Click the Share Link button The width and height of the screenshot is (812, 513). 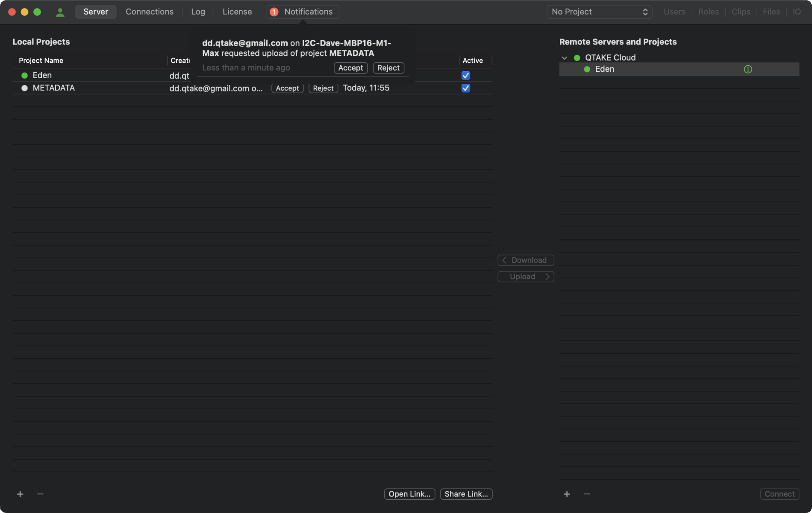(466, 494)
